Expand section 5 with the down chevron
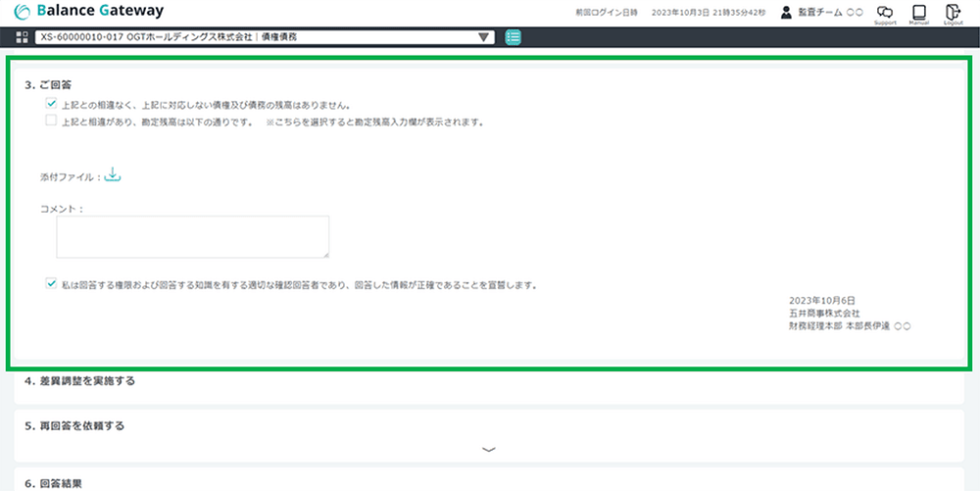 489,449
